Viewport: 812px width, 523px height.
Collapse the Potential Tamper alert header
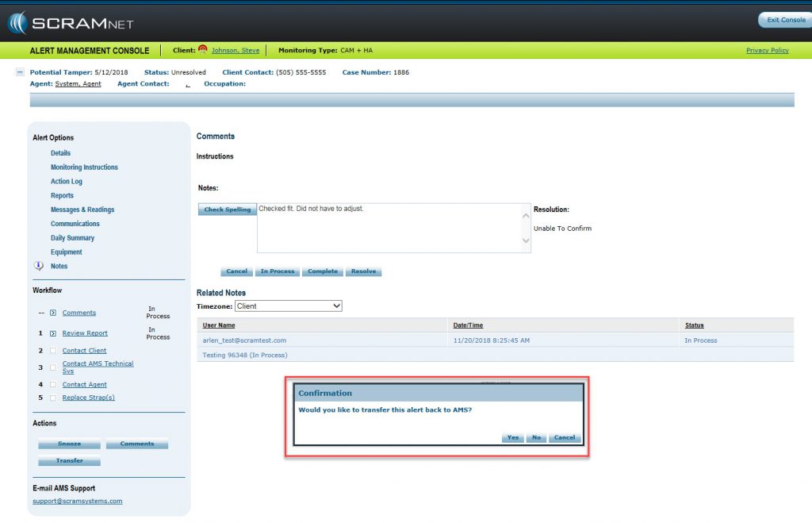(x=20, y=72)
